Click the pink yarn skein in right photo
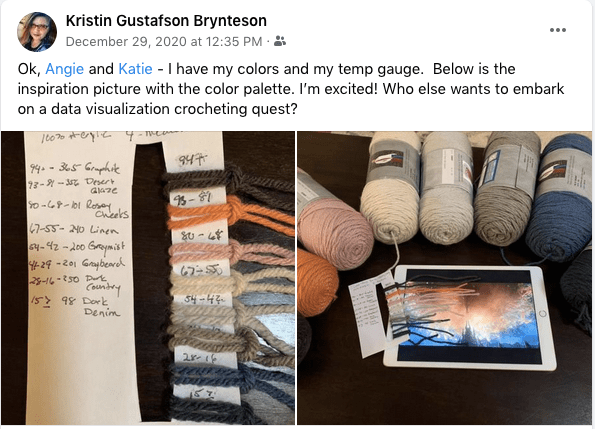The width and height of the screenshot is (595, 429). click(x=334, y=222)
